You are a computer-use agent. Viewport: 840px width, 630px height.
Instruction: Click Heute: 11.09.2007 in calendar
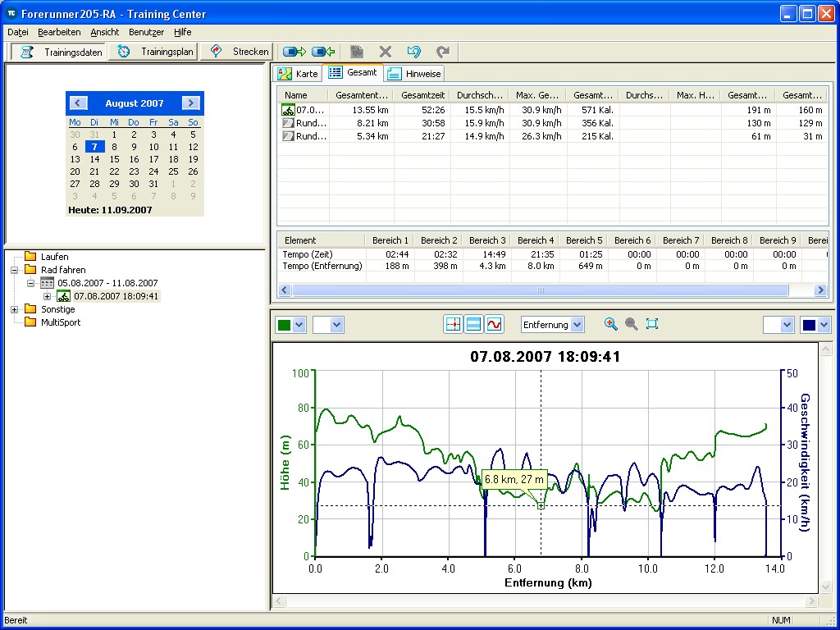[x=110, y=210]
